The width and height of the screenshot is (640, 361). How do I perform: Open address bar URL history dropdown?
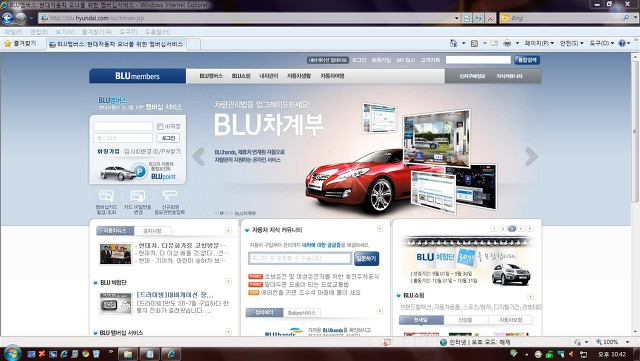pyautogui.click(x=457, y=18)
